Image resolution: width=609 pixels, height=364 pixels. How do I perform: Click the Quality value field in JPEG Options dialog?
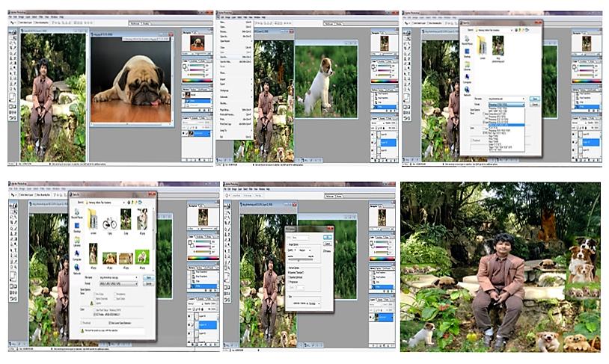click(296, 250)
